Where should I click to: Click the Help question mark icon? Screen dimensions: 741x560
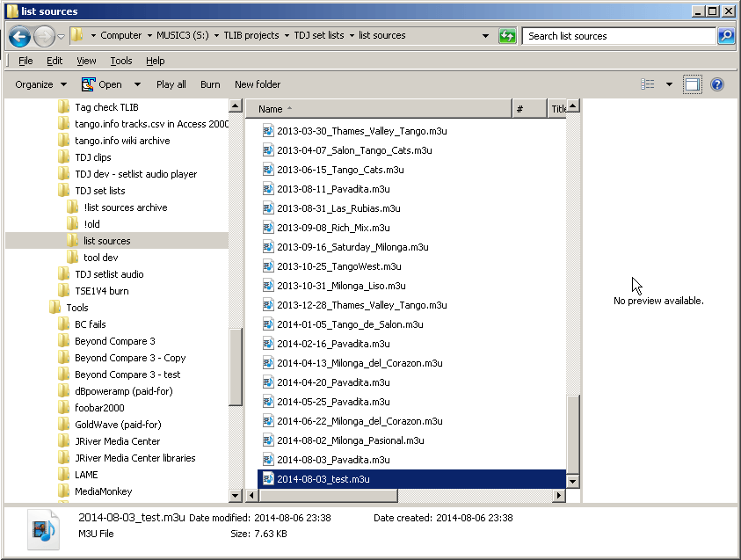716,84
